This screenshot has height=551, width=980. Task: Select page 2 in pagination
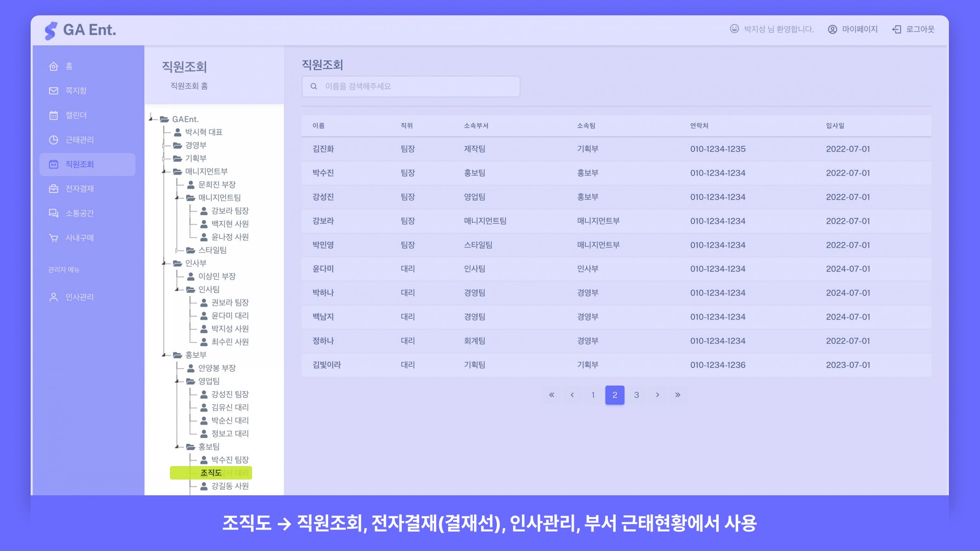615,395
